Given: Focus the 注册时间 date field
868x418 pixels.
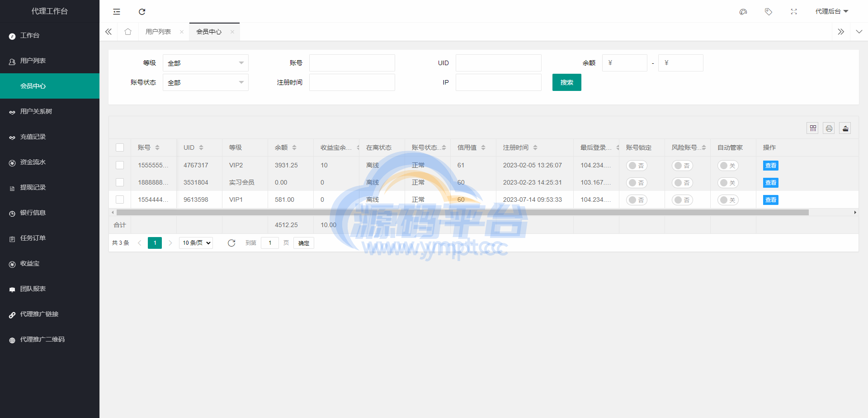Looking at the screenshot, I should point(352,82).
